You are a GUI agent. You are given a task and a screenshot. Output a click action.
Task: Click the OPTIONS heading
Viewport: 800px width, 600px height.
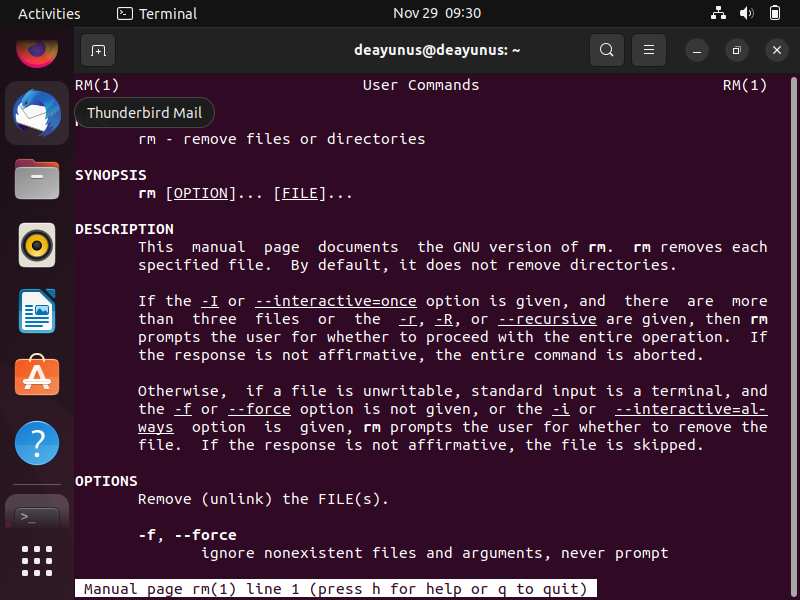[106, 481]
